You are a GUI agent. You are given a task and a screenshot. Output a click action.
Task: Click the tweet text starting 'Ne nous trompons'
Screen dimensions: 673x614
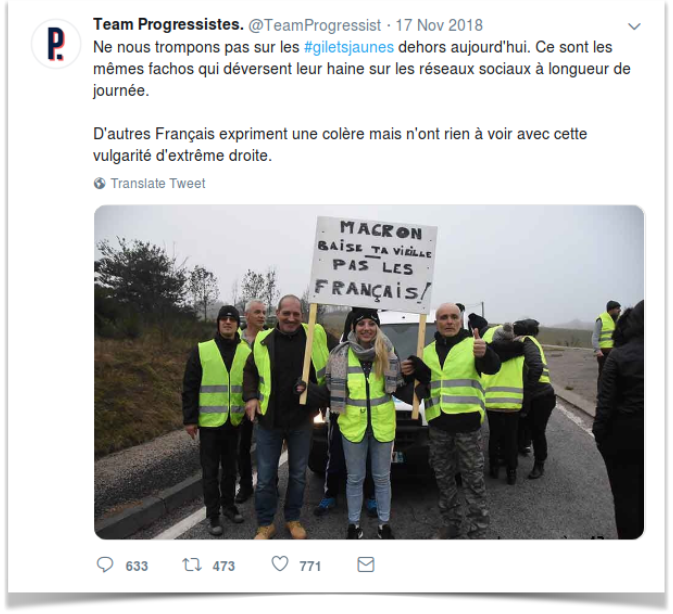coord(362,69)
